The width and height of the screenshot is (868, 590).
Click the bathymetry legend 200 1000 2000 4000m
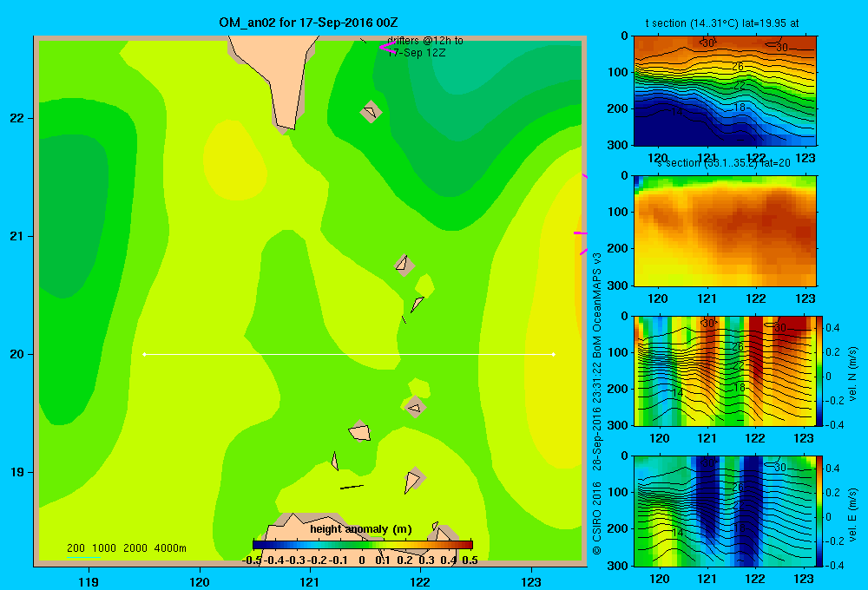point(126,548)
